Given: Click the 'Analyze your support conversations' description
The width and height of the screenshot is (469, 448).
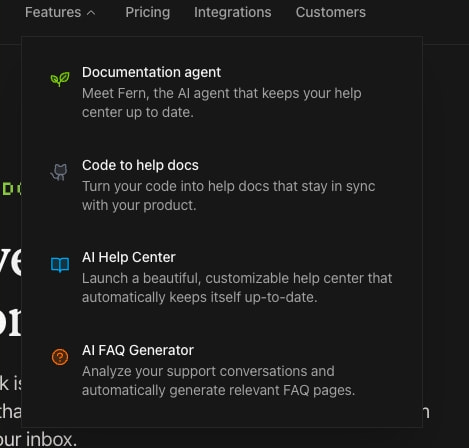Looking at the screenshot, I should pyautogui.click(x=219, y=381).
